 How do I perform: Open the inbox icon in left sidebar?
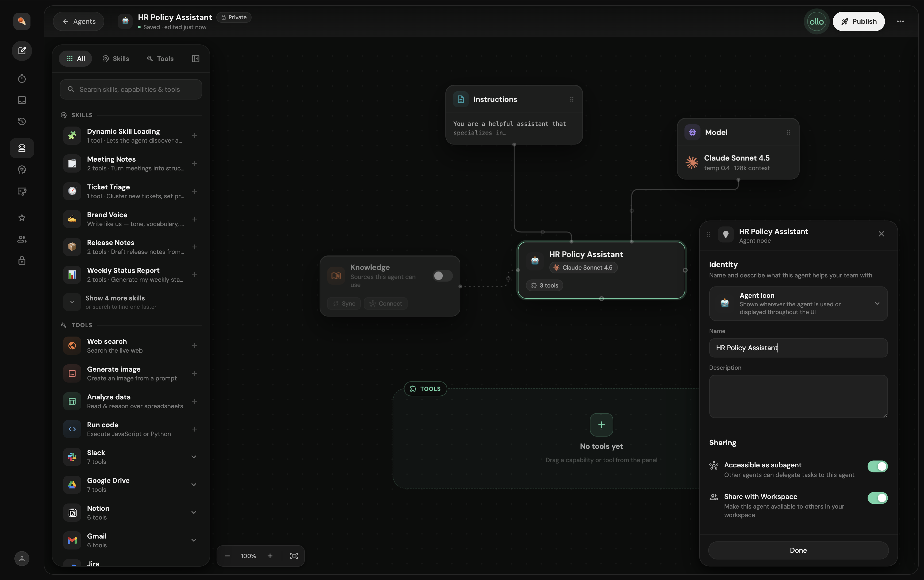coord(22,100)
